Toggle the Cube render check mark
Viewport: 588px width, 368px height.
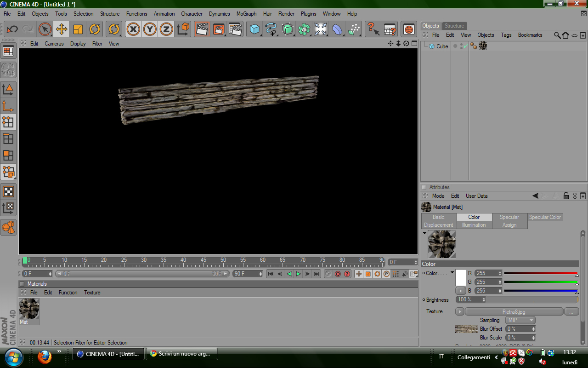465,46
